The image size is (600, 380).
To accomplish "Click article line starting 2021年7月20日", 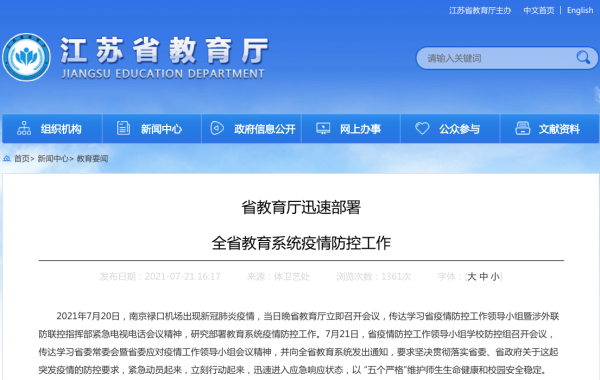I will [308, 316].
